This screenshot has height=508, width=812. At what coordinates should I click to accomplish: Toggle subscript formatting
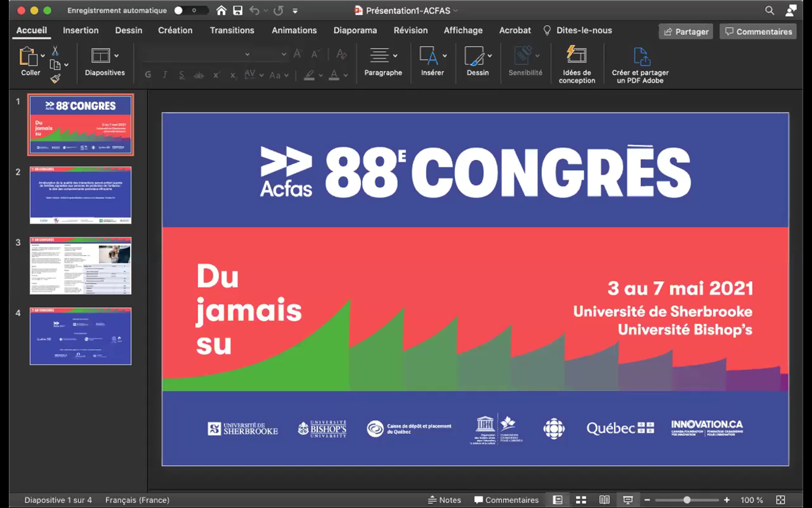point(233,75)
